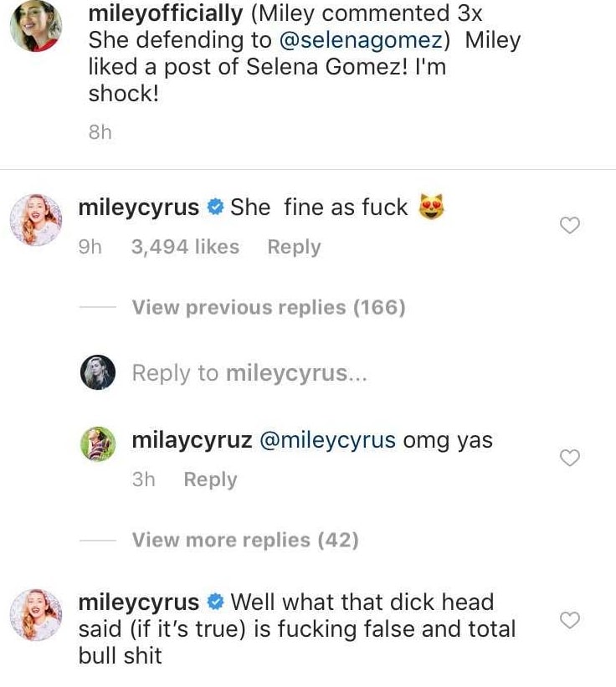616x687 pixels.
Task: Tap milaycyruz's profile avatar
Action: click(98, 444)
